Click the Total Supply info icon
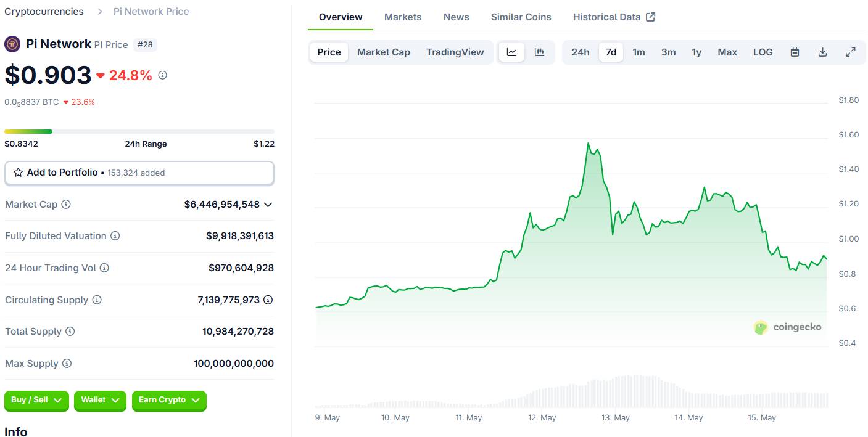Screen dimensions: 868x437 coord(70,332)
